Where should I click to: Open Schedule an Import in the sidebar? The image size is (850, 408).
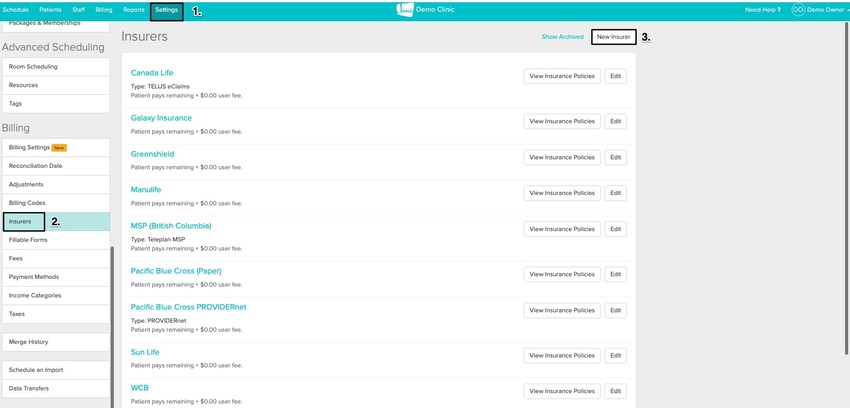click(55, 370)
